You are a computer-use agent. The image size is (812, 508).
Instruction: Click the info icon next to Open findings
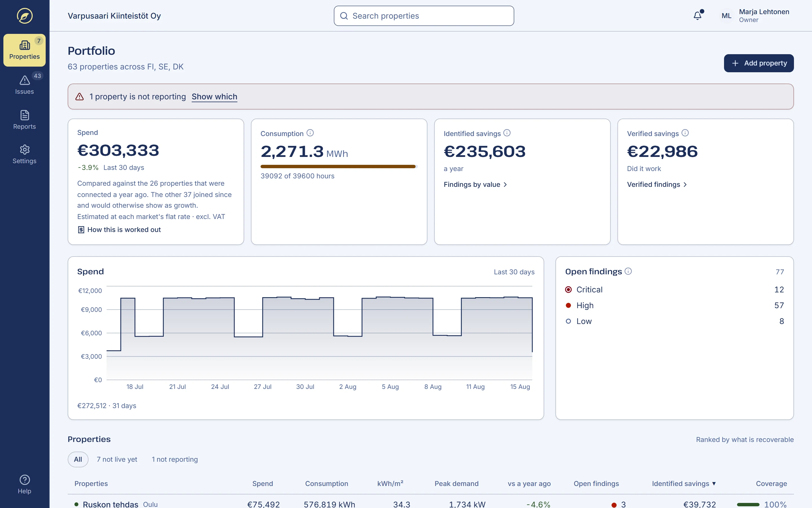pyautogui.click(x=628, y=271)
